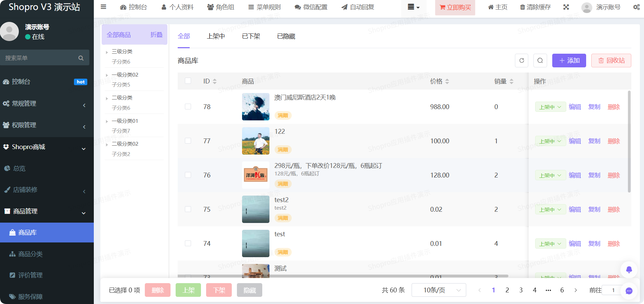
Task: Click next page arrow in pagination
Action: [x=576, y=290]
